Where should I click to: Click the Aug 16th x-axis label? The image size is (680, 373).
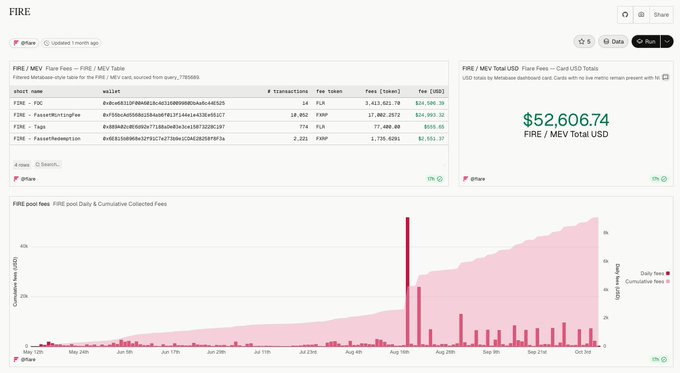399,352
